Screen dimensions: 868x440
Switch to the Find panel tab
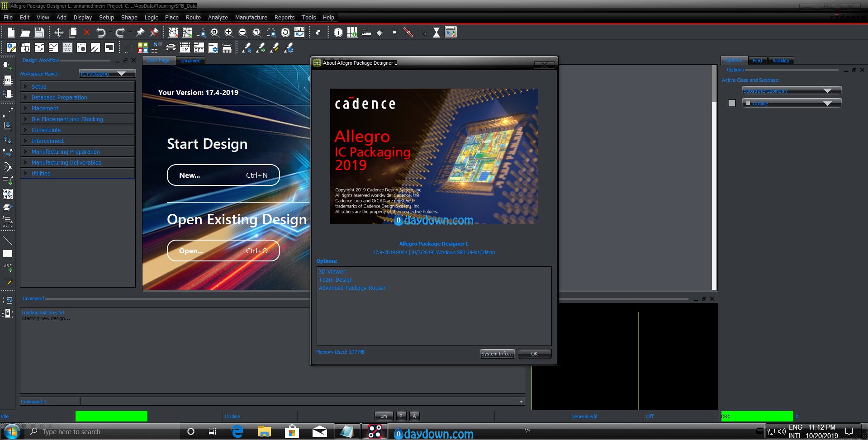click(757, 61)
